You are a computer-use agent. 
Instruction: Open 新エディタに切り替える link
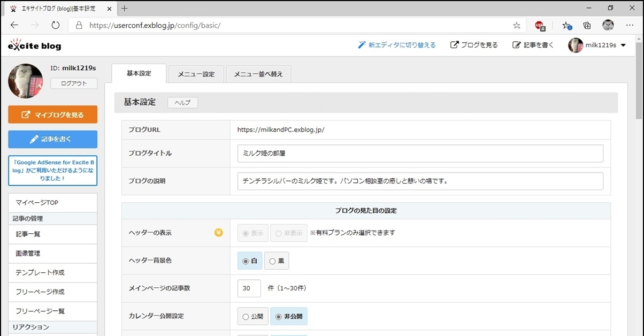(397, 45)
